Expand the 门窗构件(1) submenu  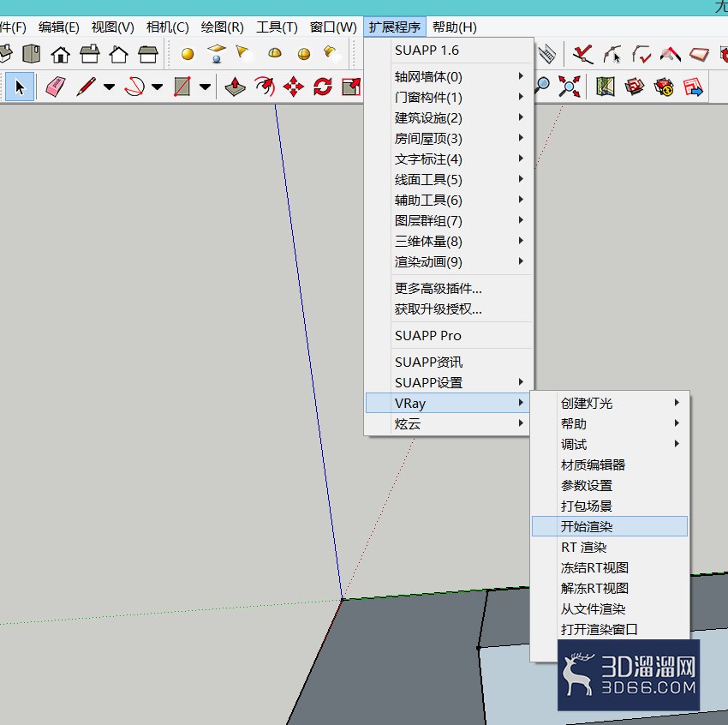tap(449, 97)
